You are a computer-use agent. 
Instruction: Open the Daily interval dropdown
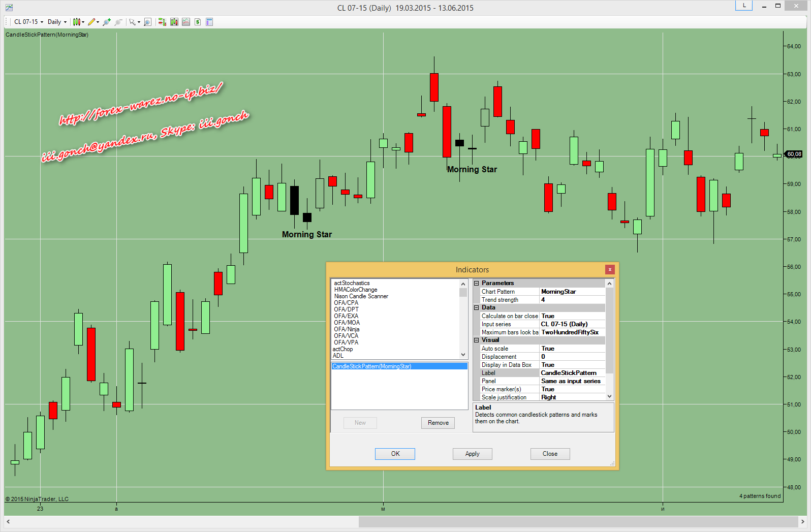[57, 22]
